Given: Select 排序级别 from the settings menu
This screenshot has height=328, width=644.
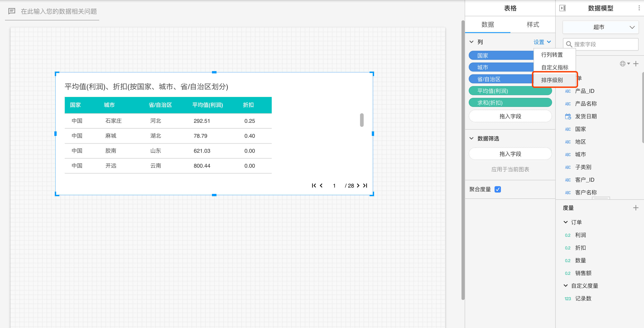Looking at the screenshot, I should [x=552, y=80].
